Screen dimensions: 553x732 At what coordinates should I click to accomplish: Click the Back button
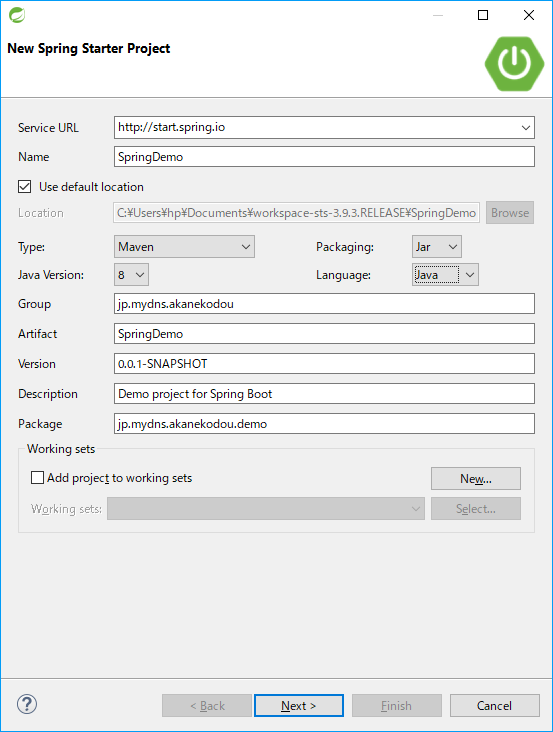pyautogui.click(x=207, y=705)
